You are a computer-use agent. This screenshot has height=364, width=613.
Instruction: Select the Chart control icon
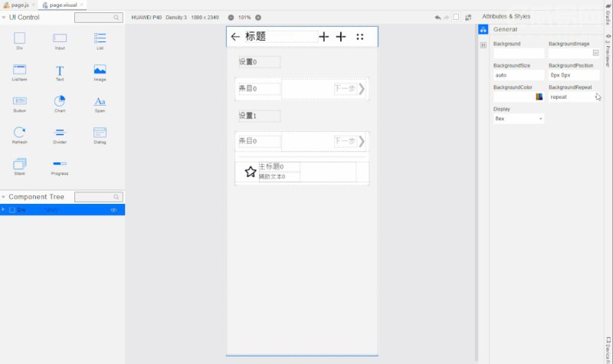[60, 101]
